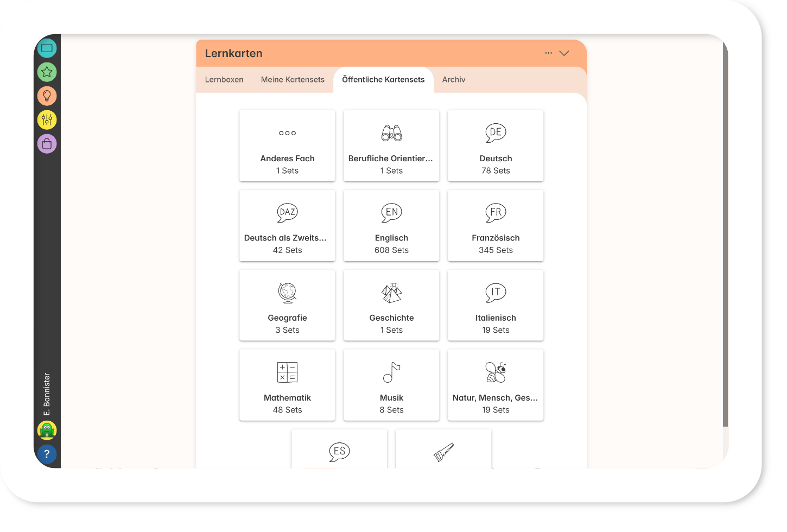Open the Musik note category tile

[x=391, y=385]
